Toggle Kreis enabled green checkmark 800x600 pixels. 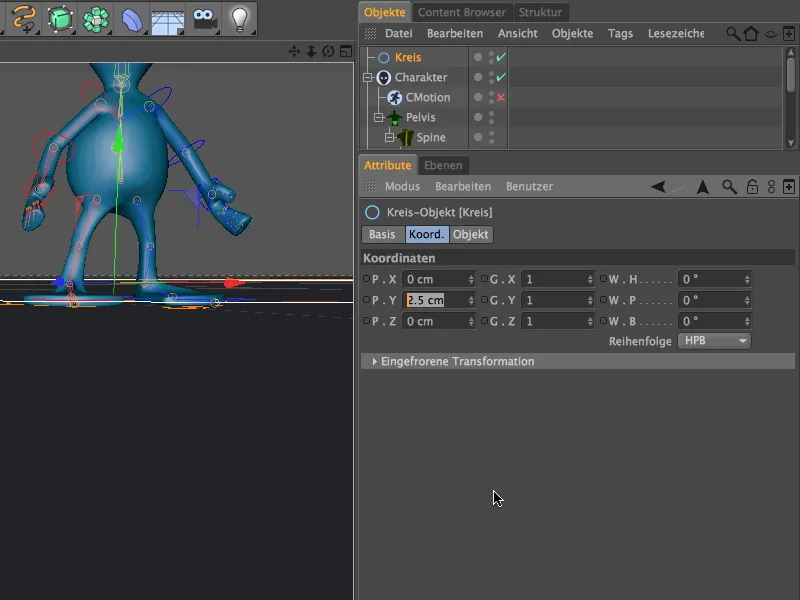point(501,57)
